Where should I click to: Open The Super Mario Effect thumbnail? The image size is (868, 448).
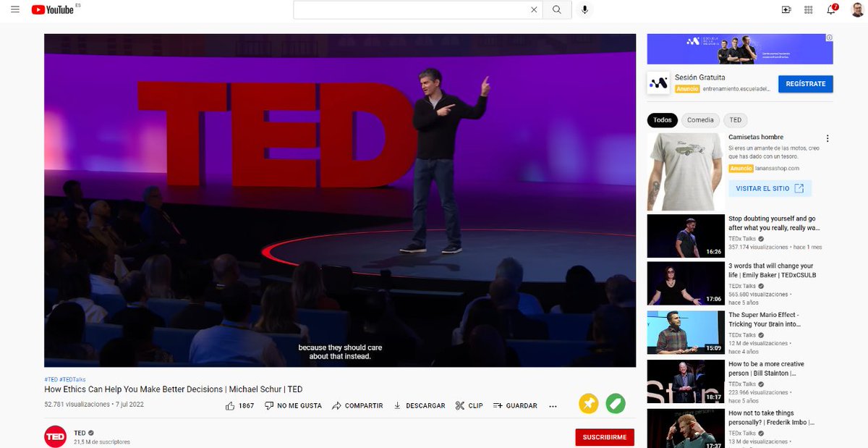(686, 332)
